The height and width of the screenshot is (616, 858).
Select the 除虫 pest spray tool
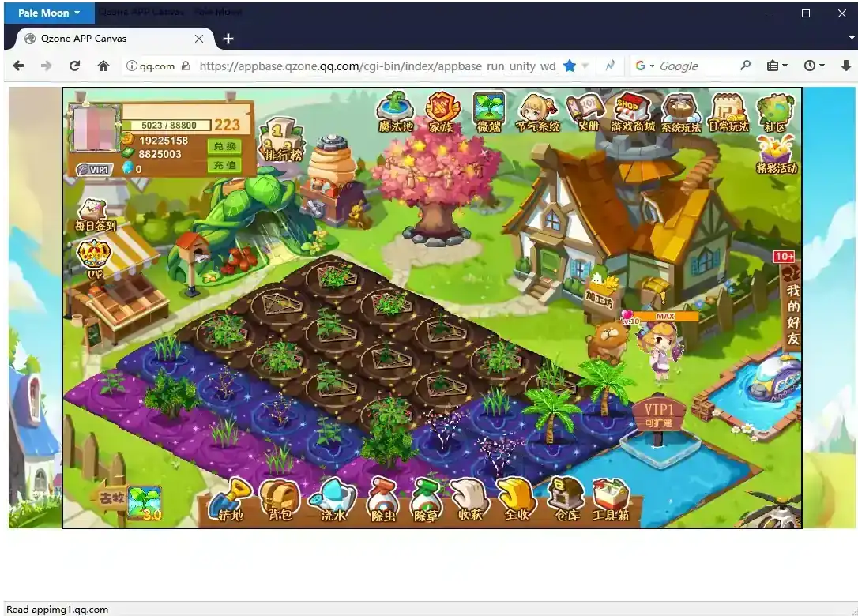click(x=382, y=499)
